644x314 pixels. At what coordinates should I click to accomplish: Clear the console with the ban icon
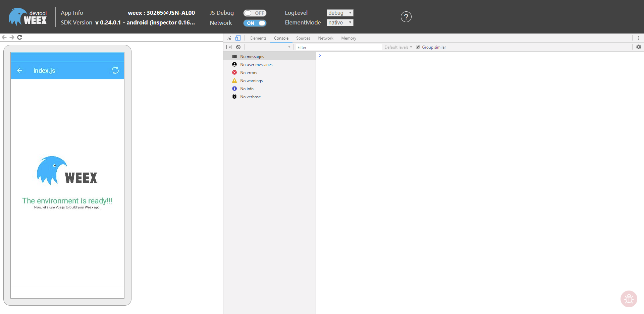(x=238, y=47)
